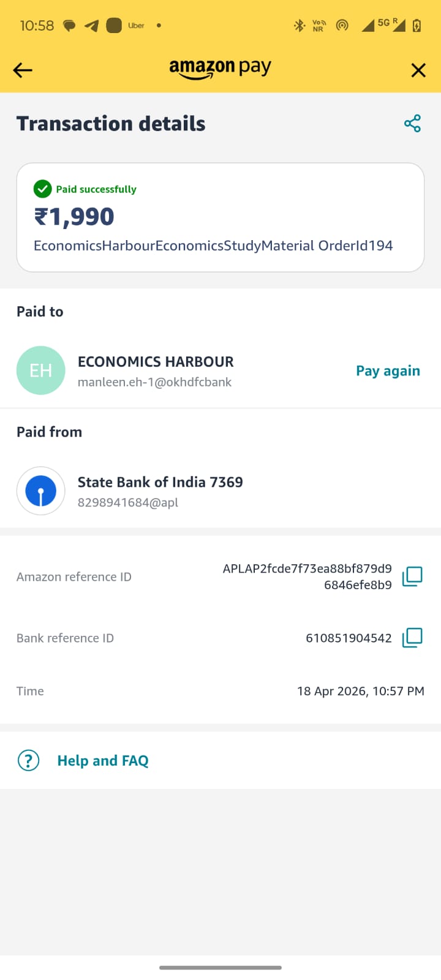
Task: Close the Amazon Pay screen
Action: pyautogui.click(x=418, y=70)
